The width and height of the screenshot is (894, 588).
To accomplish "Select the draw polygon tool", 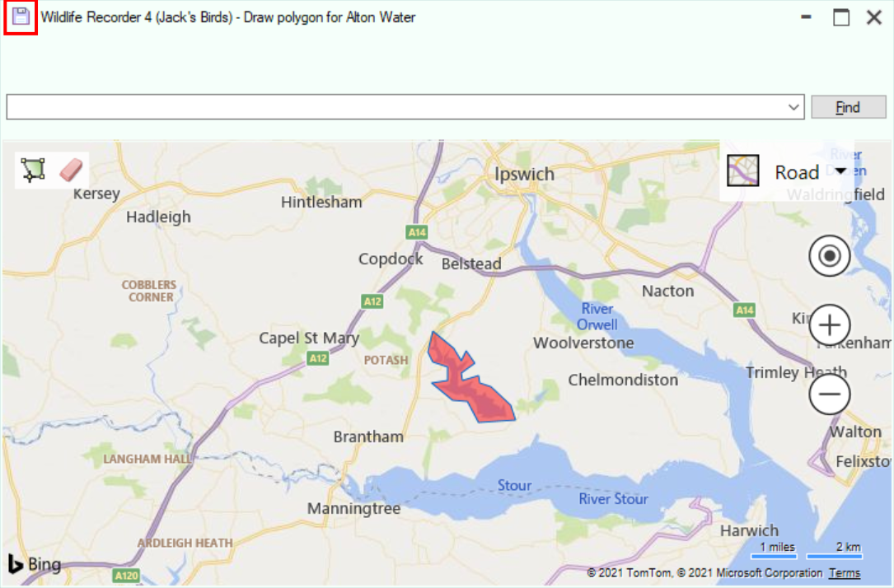I will coord(33,170).
